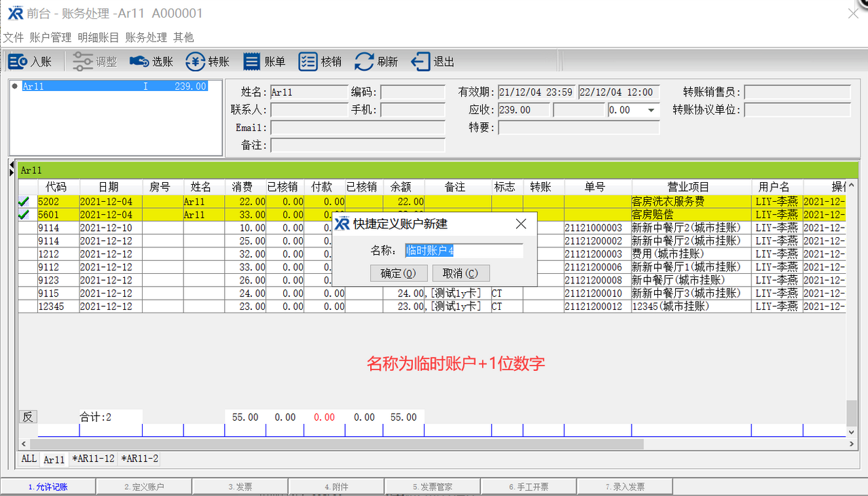Screen dimensions: 868x496
Task: Cancel with the 取消(C) button
Action: 460,273
